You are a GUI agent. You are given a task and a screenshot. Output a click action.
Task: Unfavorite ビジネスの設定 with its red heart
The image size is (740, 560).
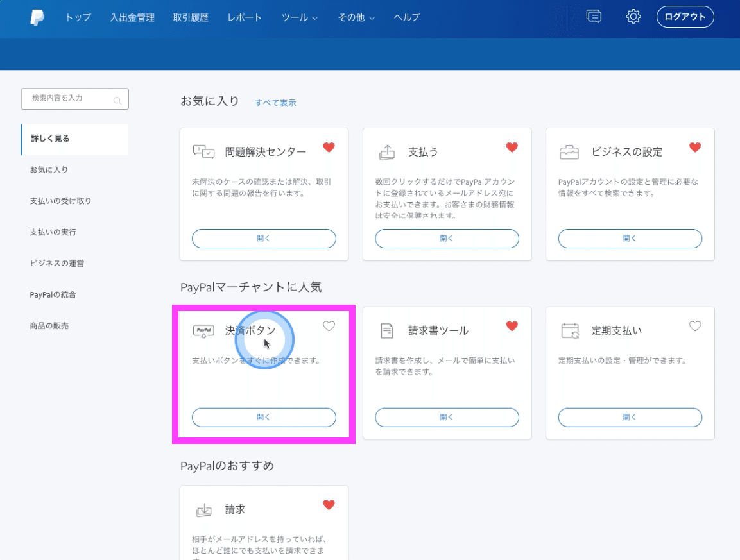695,147
